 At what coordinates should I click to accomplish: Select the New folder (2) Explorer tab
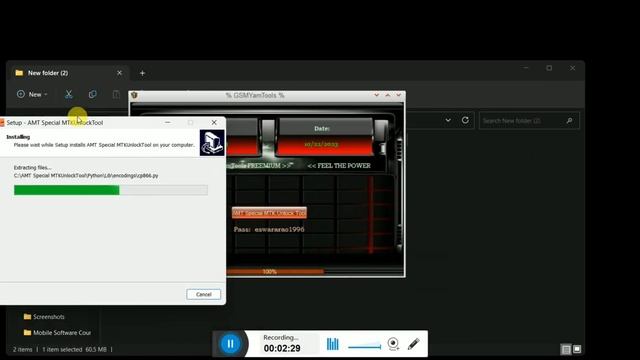[x=69, y=73]
